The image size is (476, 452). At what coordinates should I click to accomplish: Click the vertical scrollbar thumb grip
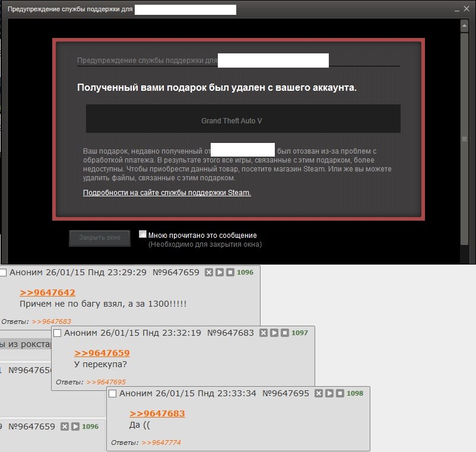(464, 139)
